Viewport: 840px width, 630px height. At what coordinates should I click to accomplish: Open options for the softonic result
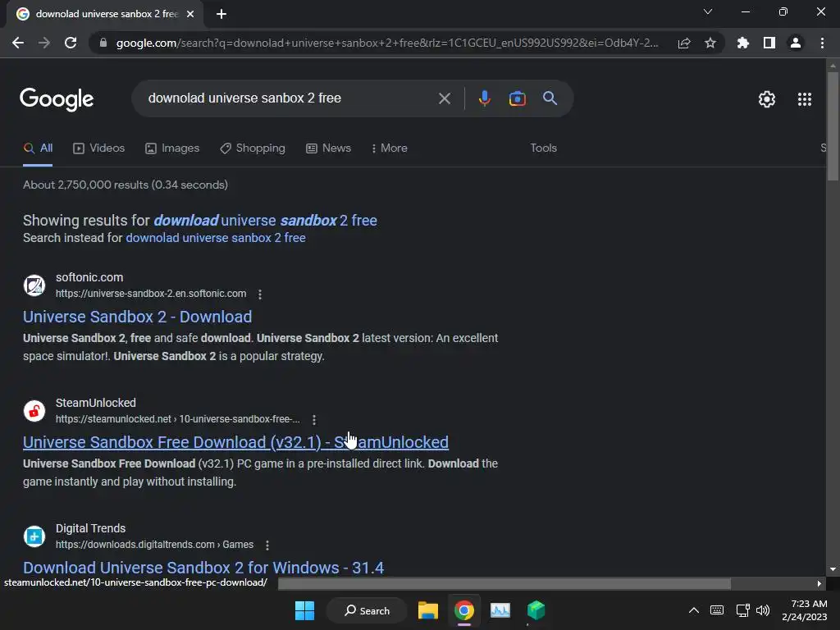coord(260,294)
